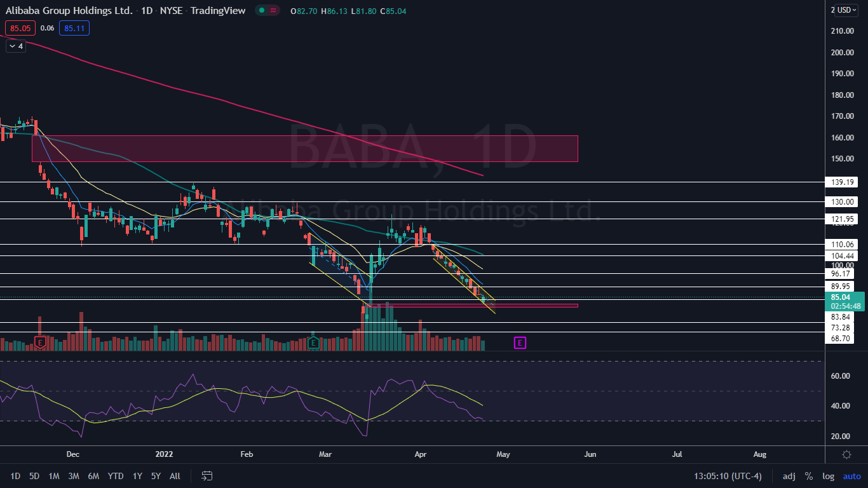Click the 130.00 horizontal line price label
This screenshot has height=488, width=868.
[841, 201]
